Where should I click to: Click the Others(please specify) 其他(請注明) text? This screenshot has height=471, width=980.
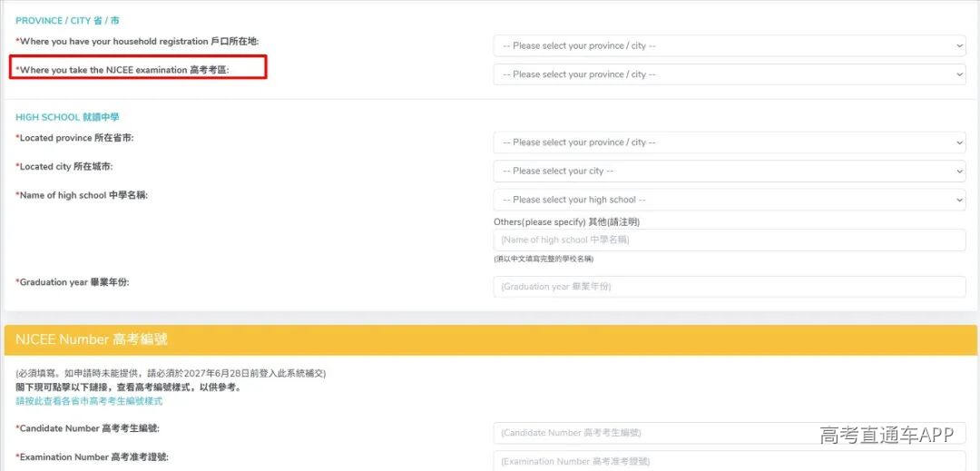[x=567, y=221]
